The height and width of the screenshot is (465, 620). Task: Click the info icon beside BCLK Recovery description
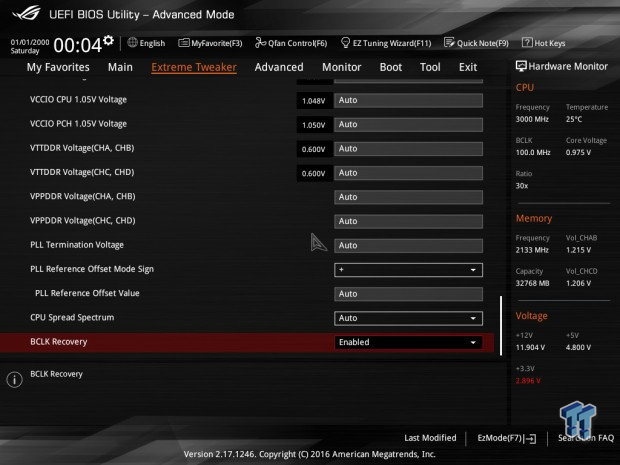coord(15,380)
